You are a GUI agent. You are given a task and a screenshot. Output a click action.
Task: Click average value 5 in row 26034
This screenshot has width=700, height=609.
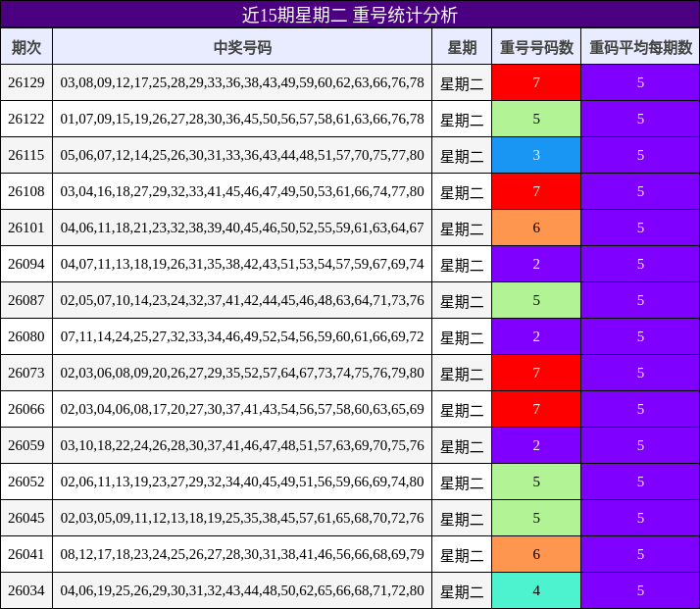pos(640,590)
